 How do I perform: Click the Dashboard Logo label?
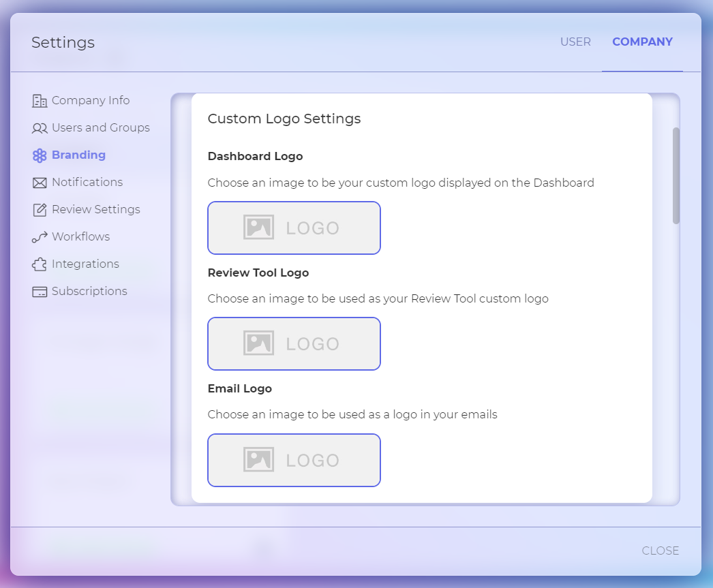point(255,156)
